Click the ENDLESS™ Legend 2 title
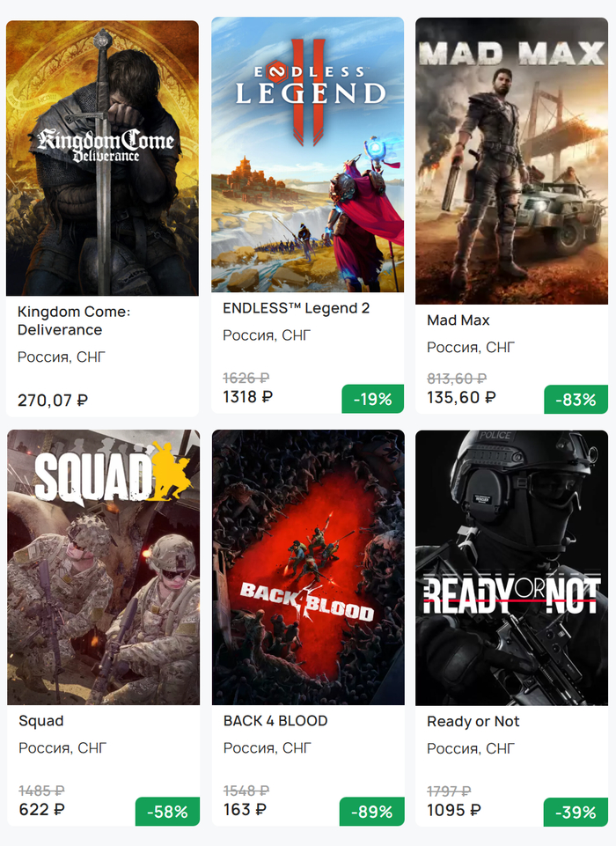Screen dimensions: 616x846 tap(296, 308)
